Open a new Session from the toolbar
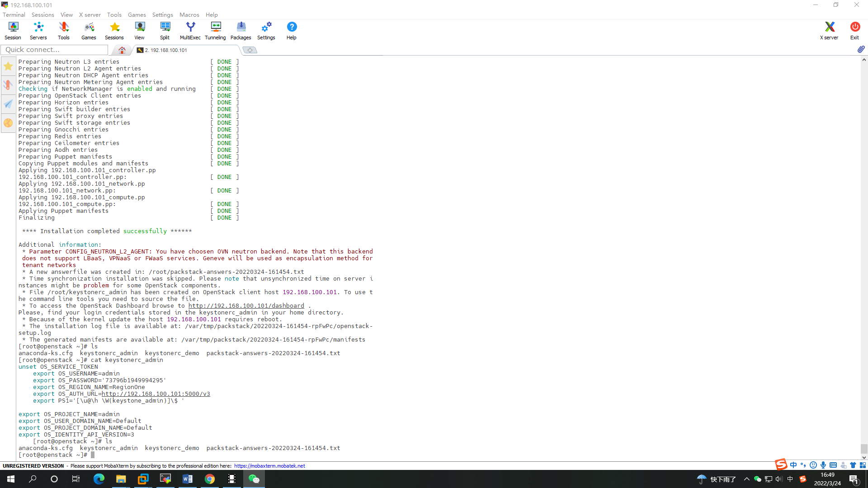 point(13,30)
